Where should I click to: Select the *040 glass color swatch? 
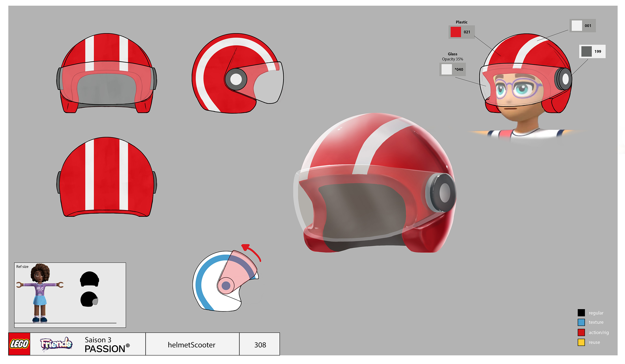(447, 69)
